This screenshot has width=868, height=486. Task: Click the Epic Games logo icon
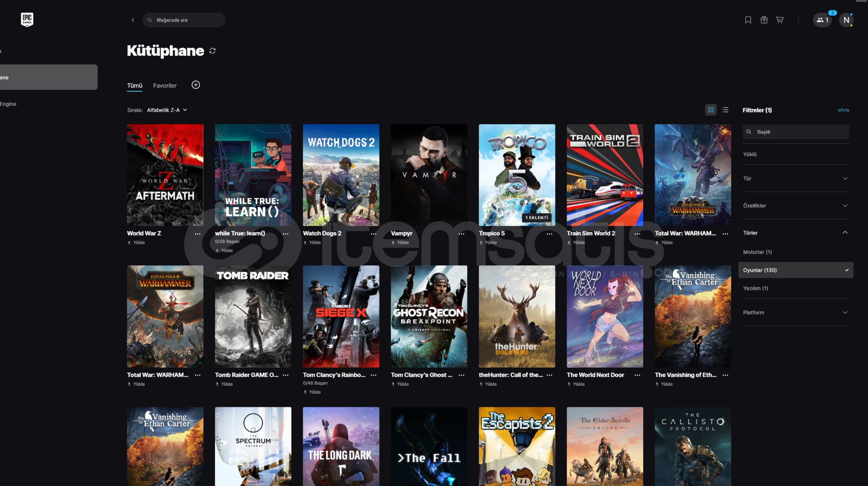click(x=27, y=19)
